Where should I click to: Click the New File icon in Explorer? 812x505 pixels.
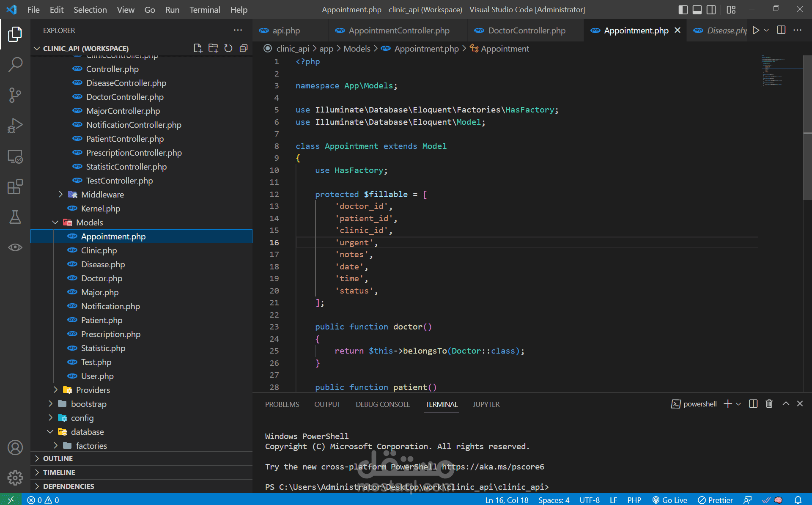(x=198, y=48)
